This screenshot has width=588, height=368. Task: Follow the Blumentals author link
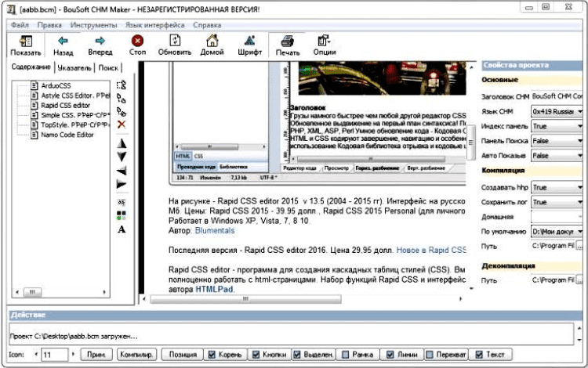[215, 231]
